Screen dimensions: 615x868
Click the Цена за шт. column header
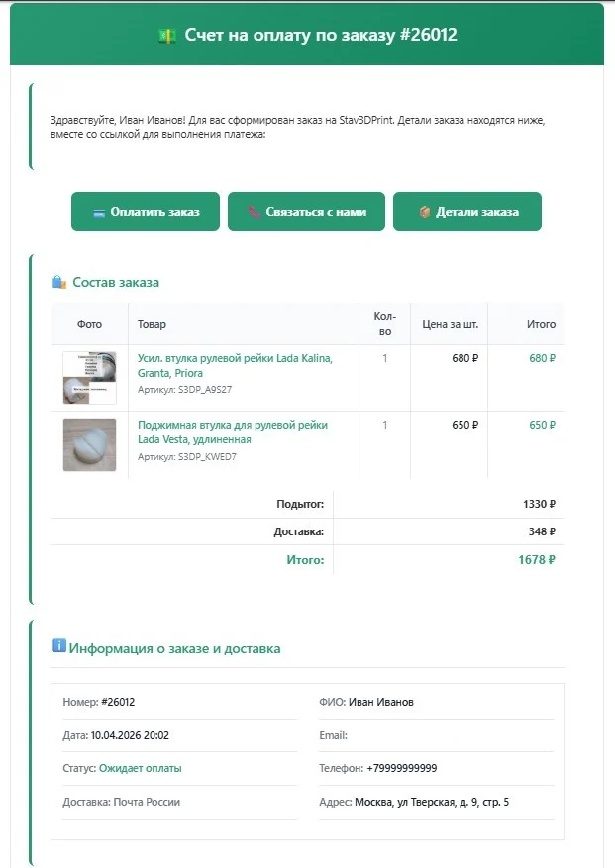click(x=450, y=324)
